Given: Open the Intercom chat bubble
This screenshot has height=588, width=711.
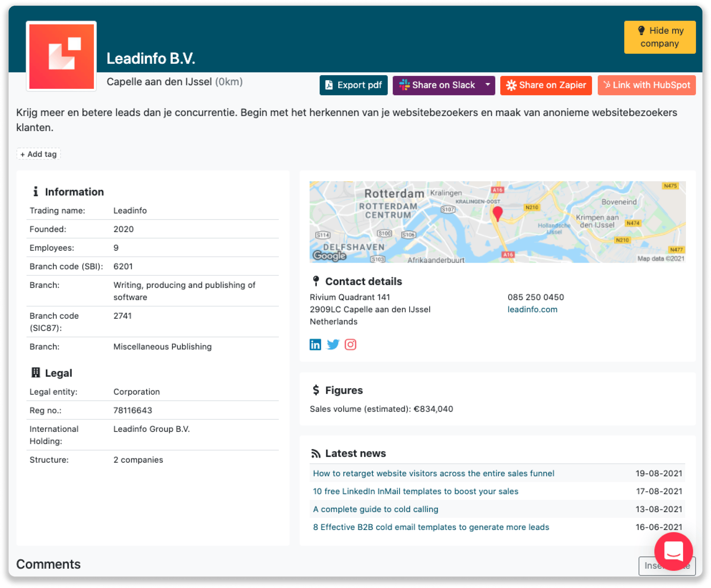Looking at the screenshot, I should point(674,551).
